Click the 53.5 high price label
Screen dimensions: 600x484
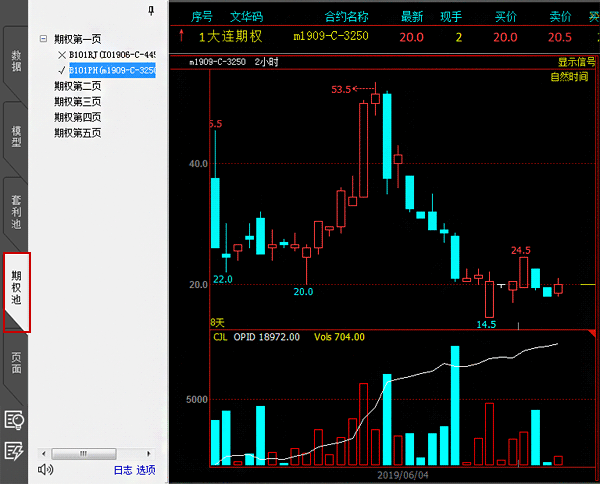point(341,90)
